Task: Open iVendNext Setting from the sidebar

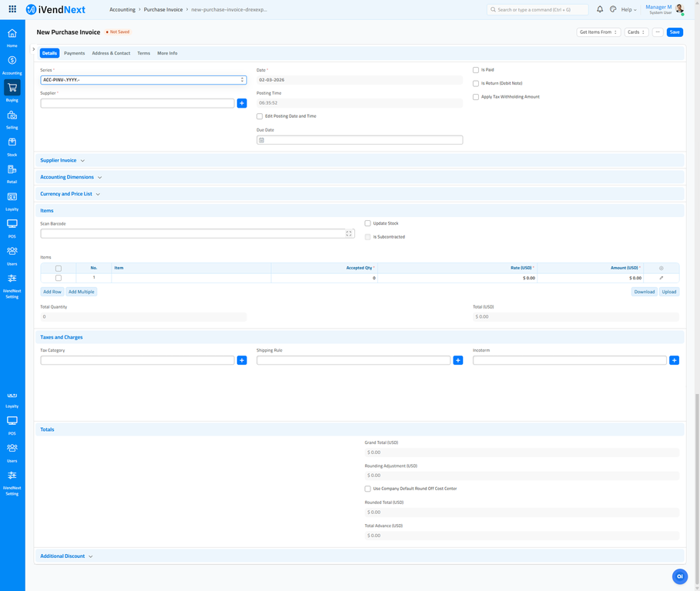Action: click(x=12, y=279)
